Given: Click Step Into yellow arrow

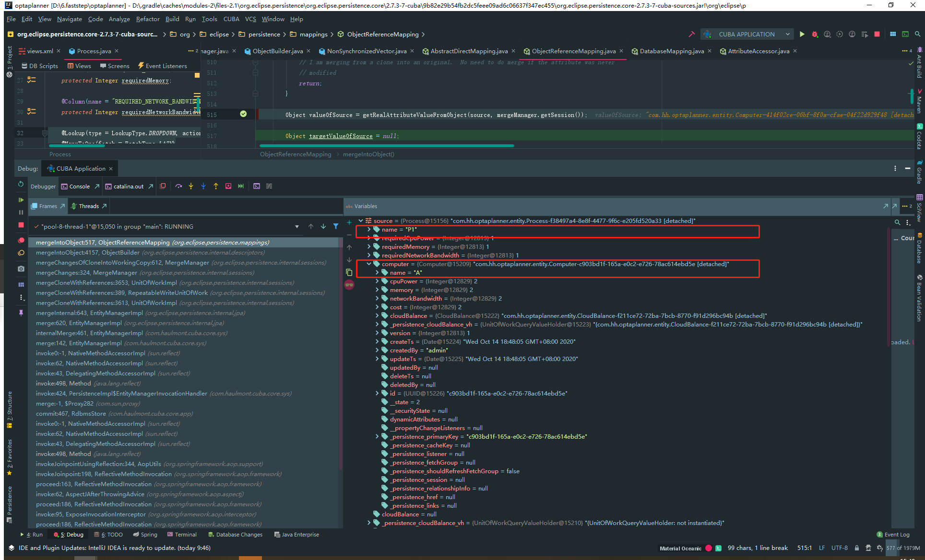Looking at the screenshot, I should coord(191,186).
